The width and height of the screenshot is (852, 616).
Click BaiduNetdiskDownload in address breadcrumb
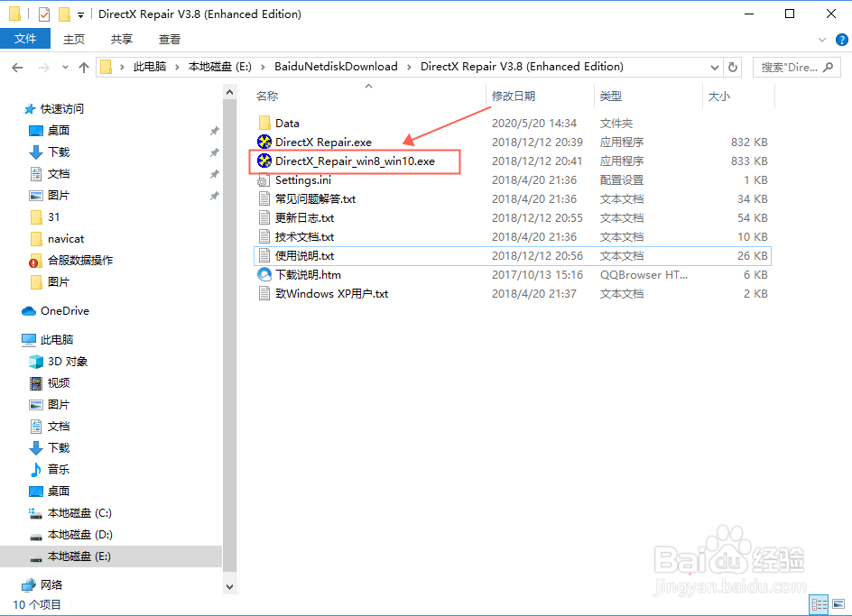(x=336, y=67)
